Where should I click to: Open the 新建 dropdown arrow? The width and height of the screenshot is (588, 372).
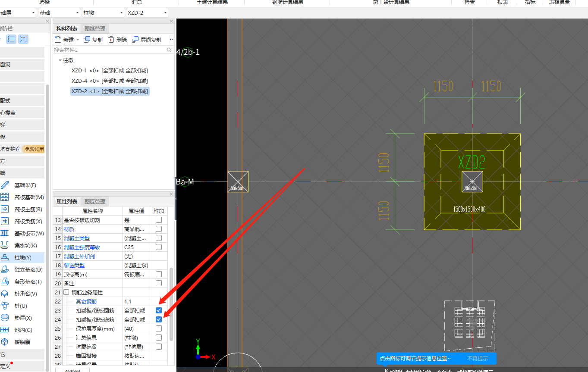(78, 40)
